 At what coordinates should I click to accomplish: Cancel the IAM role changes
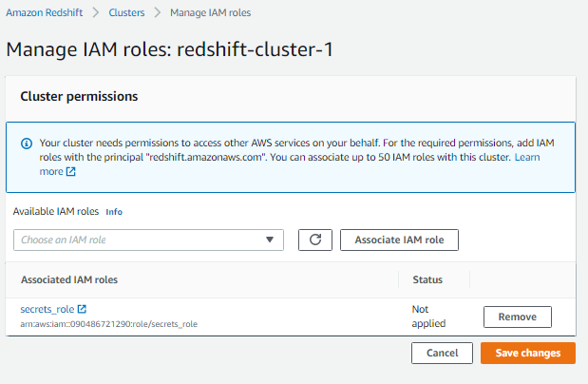[x=442, y=353]
